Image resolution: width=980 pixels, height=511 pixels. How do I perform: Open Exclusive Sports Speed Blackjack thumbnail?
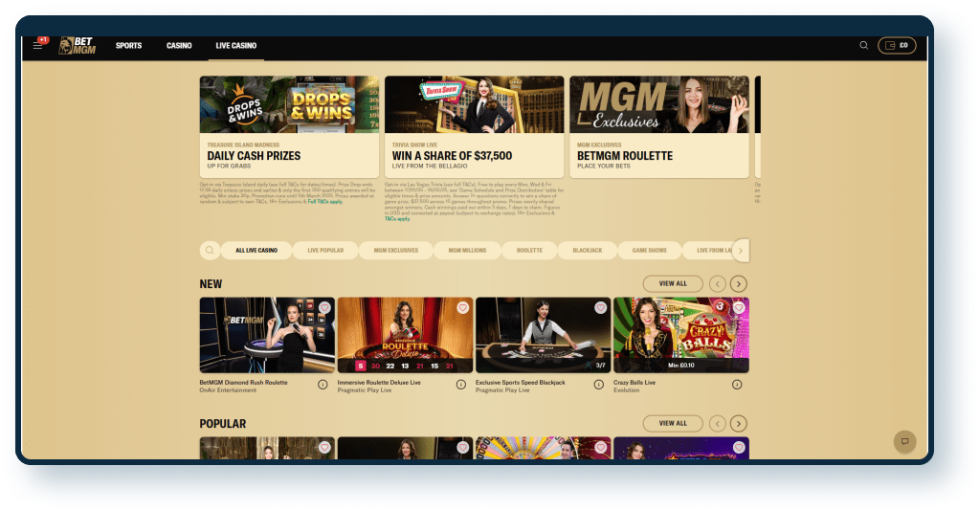pyautogui.click(x=544, y=335)
